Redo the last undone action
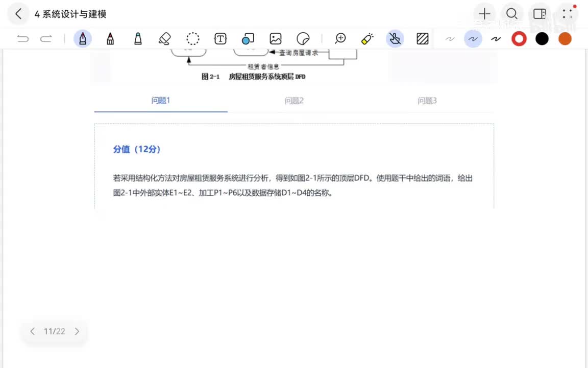Image resolution: width=588 pixels, height=368 pixels. 46,39
